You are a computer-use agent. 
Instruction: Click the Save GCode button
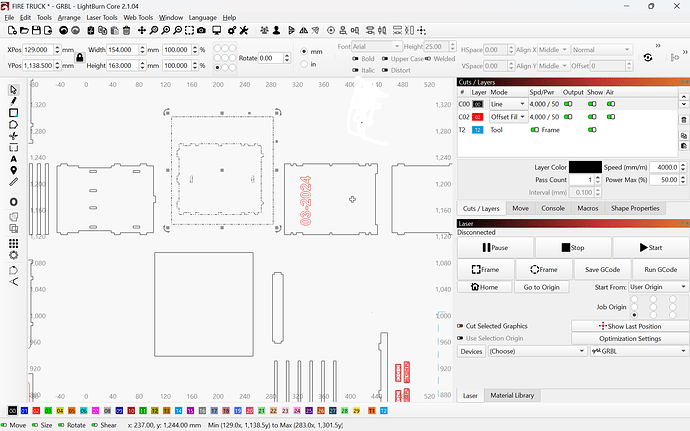(x=602, y=269)
